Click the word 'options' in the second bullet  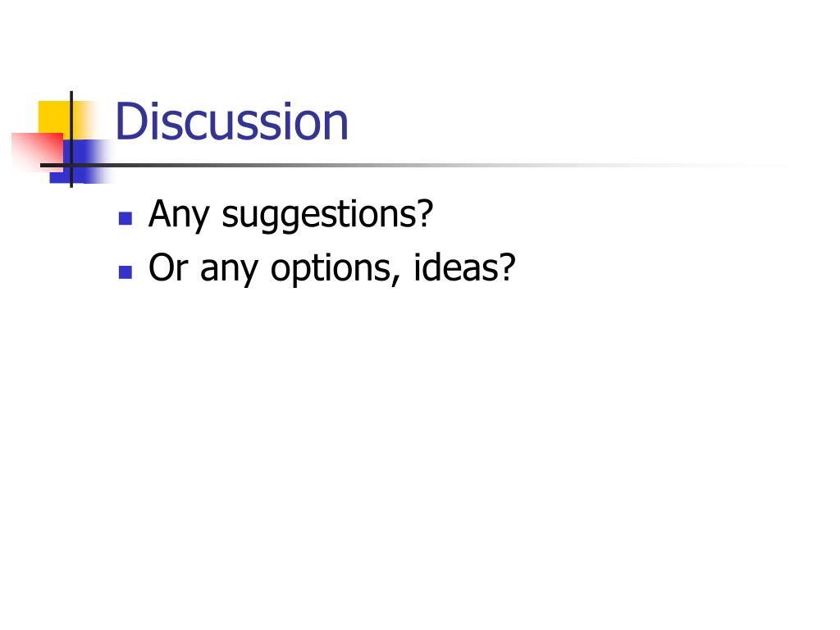pyautogui.click(x=332, y=269)
